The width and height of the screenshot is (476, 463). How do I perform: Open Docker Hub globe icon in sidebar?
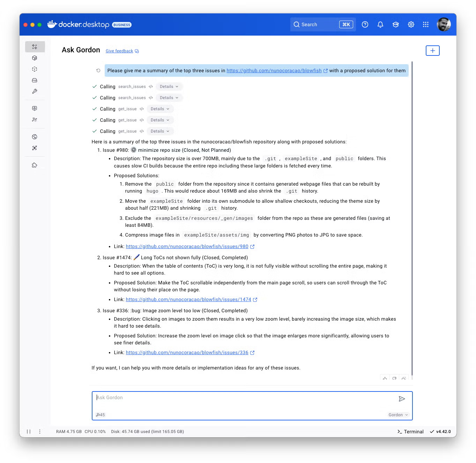[x=35, y=137]
